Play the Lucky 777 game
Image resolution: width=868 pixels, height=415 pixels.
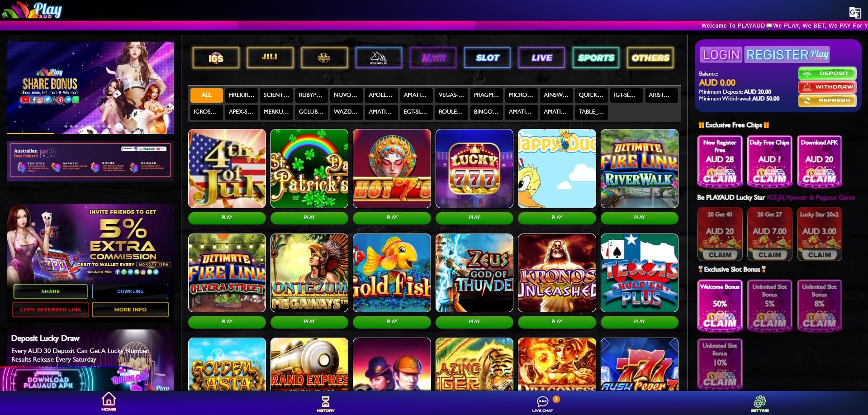click(474, 217)
